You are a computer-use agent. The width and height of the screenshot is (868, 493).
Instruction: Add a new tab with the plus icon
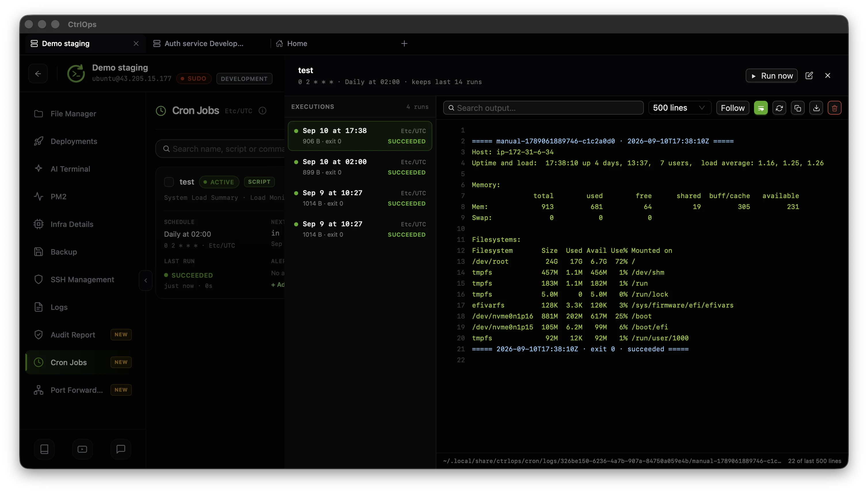point(404,44)
